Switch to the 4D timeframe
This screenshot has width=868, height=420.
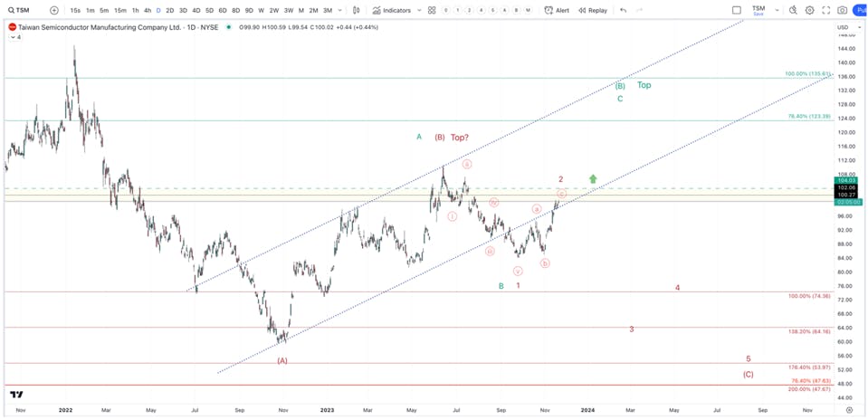[x=196, y=10]
